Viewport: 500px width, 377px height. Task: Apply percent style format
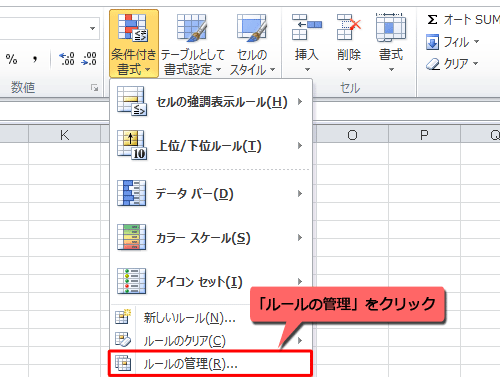pyautogui.click(x=11, y=59)
